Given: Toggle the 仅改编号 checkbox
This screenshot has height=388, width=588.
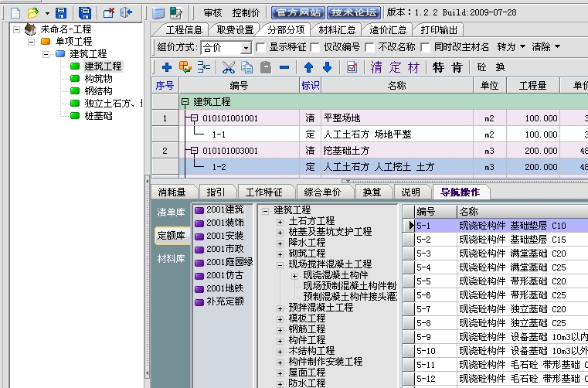Looking at the screenshot, I should pos(314,47).
